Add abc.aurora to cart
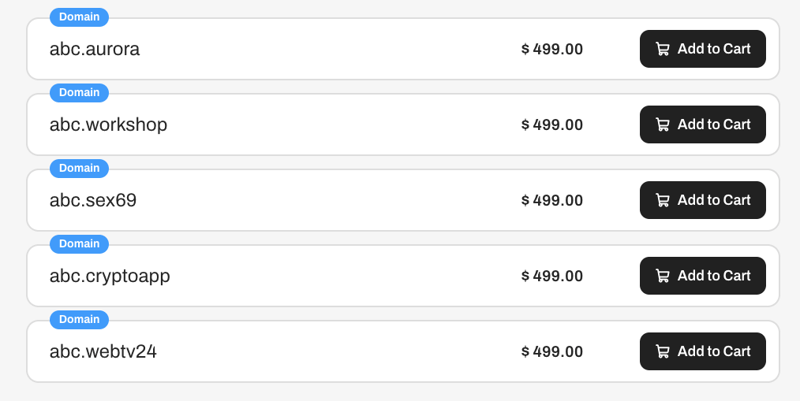This screenshot has height=401, width=800. 703,49
